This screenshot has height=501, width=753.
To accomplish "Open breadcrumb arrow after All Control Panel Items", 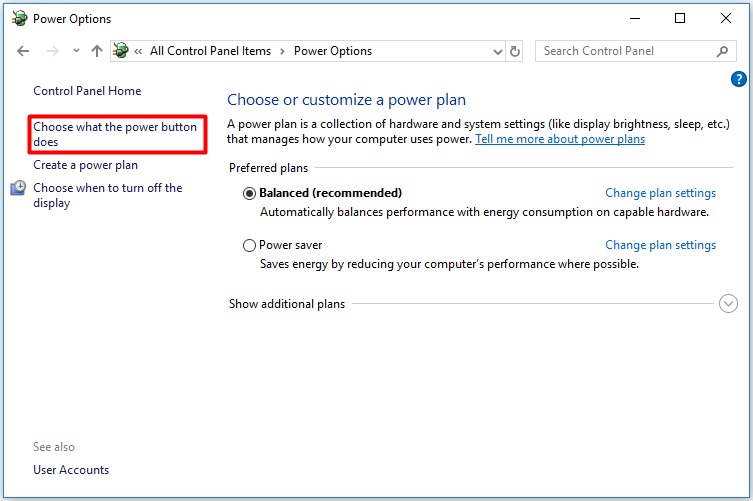I will tap(282, 51).
